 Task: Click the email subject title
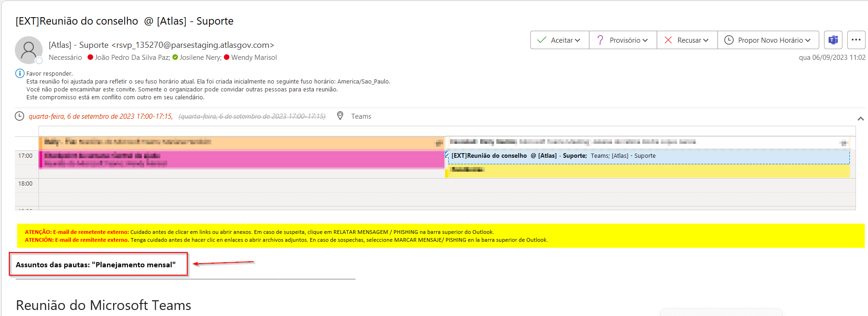(125, 21)
